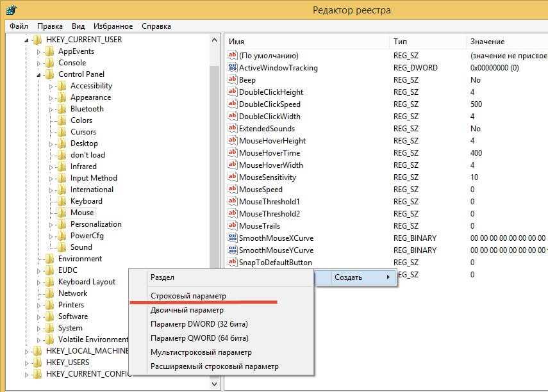Click the Registry Editor icon in title bar
The width and height of the screenshot is (548, 392).
pyautogui.click(x=11, y=10)
